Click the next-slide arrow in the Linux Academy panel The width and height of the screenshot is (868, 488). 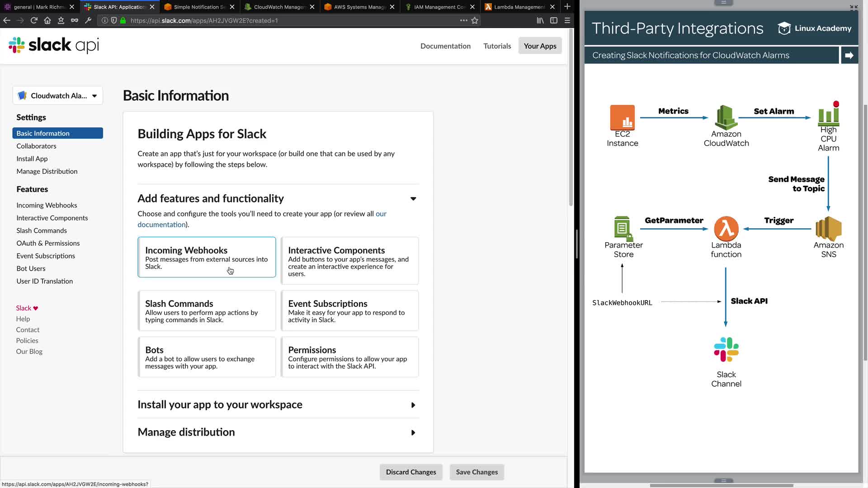coord(849,55)
